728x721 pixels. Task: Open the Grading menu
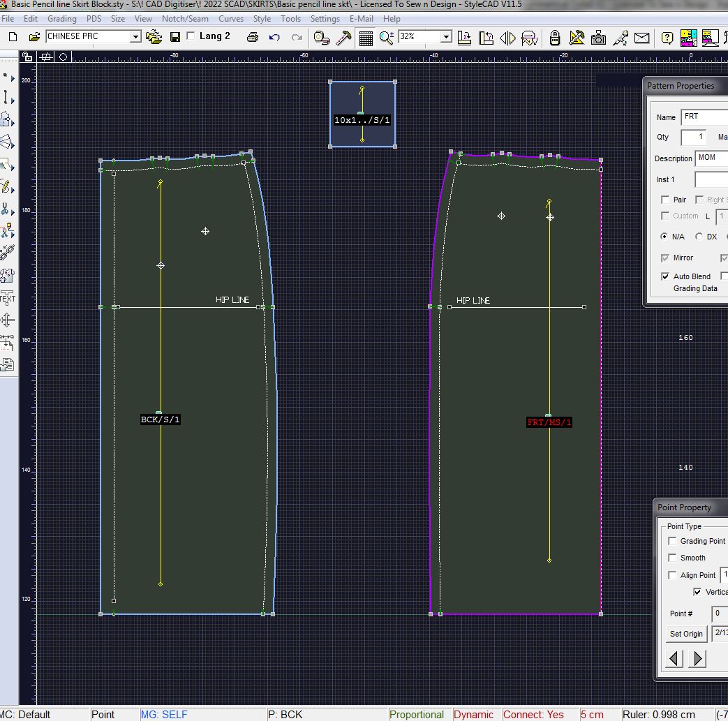coord(62,19)
